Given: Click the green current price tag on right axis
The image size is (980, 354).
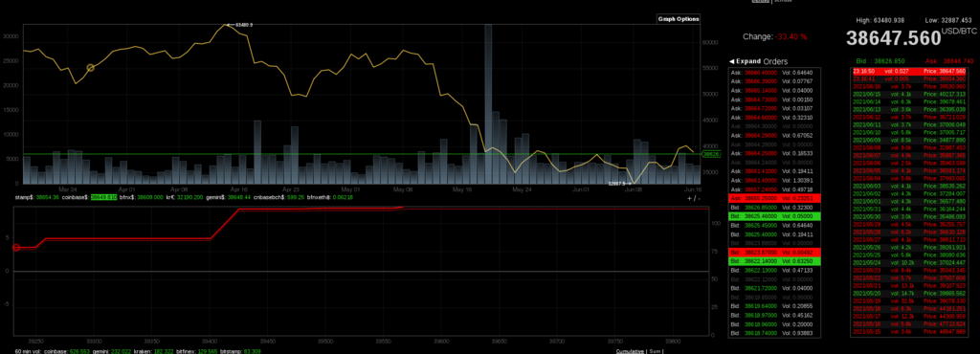Looking at the screenshot, I should tap(711, 154).
